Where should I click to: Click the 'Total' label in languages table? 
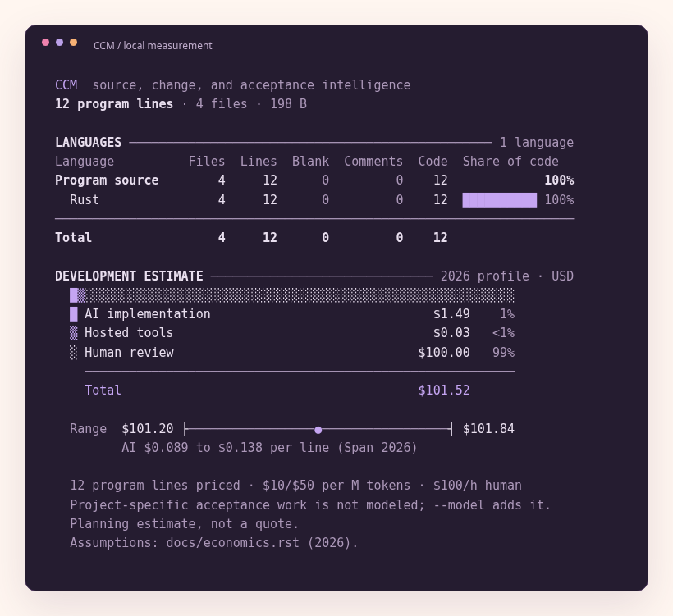[73, 238]
